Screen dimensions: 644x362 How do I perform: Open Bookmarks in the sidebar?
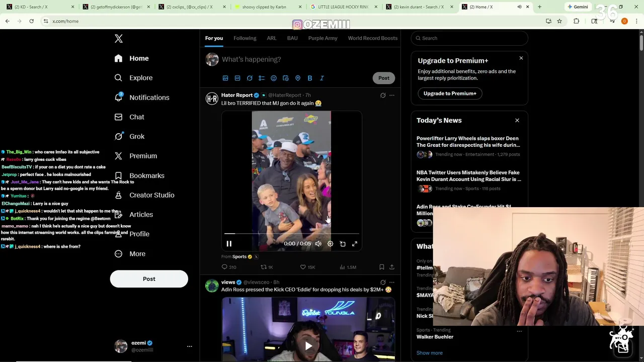[139, 175]
